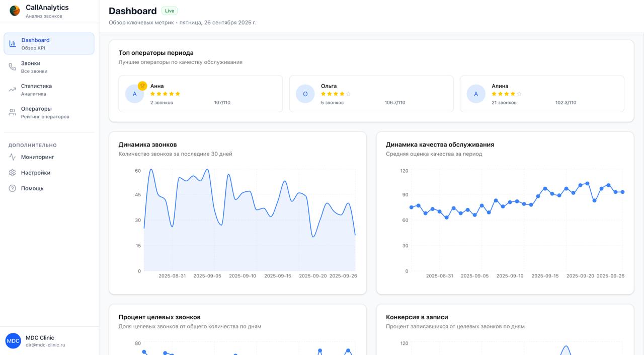Select operator card for Алина
This screenshot has width=644, height=355.
(541, 94)
